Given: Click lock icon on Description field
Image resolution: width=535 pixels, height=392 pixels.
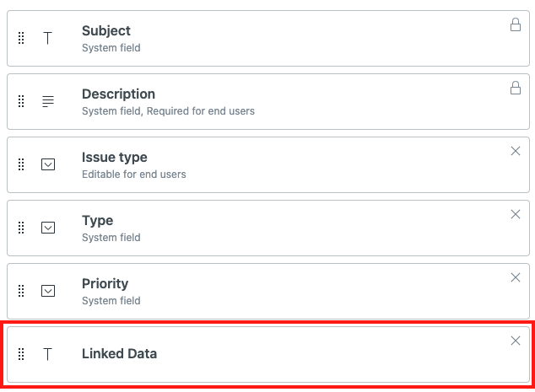Looking at the screenshot, I should (516, 88).
